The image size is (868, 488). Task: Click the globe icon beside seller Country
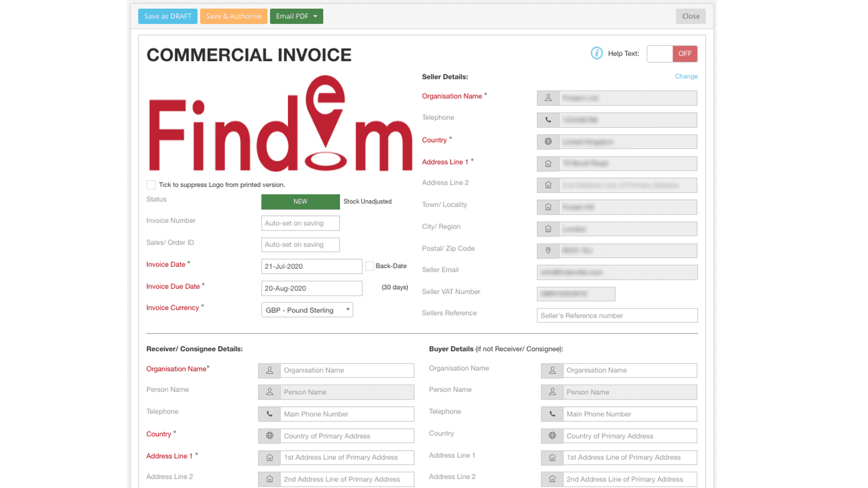[x=548, y=142]
